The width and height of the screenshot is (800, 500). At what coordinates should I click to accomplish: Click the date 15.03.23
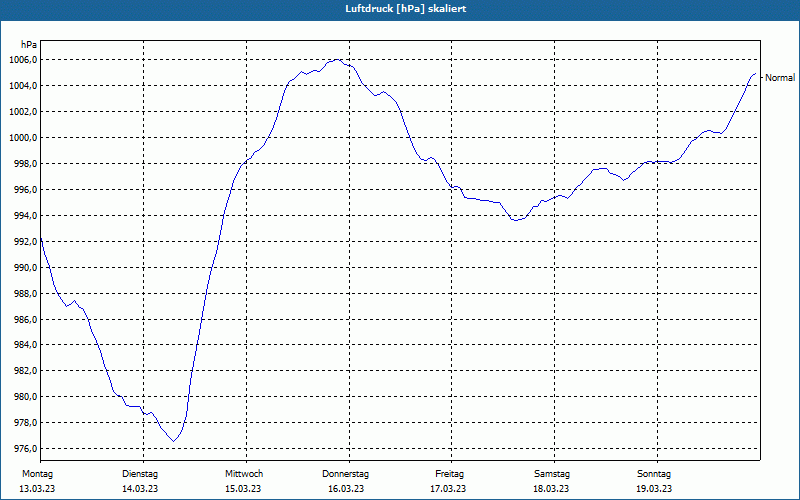click(243, 489)
